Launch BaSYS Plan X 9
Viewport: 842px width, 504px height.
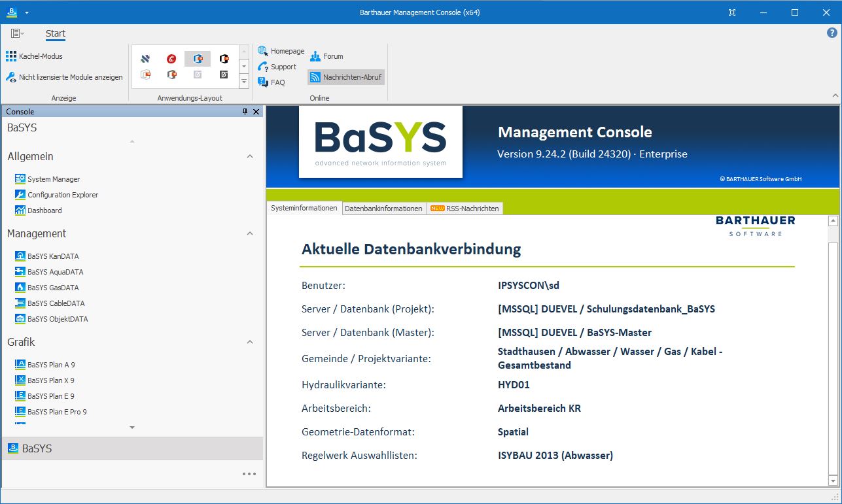click(x=44, y=380)
